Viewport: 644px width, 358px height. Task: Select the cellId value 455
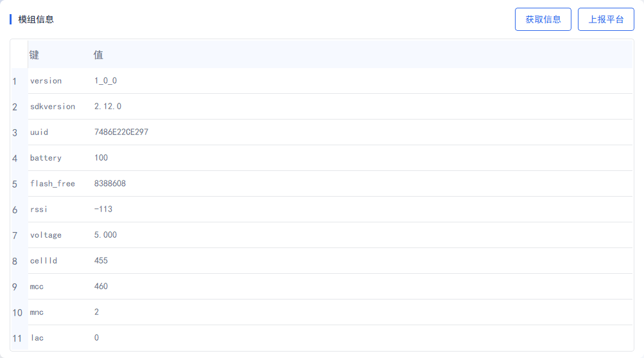(x=101, y=260)
